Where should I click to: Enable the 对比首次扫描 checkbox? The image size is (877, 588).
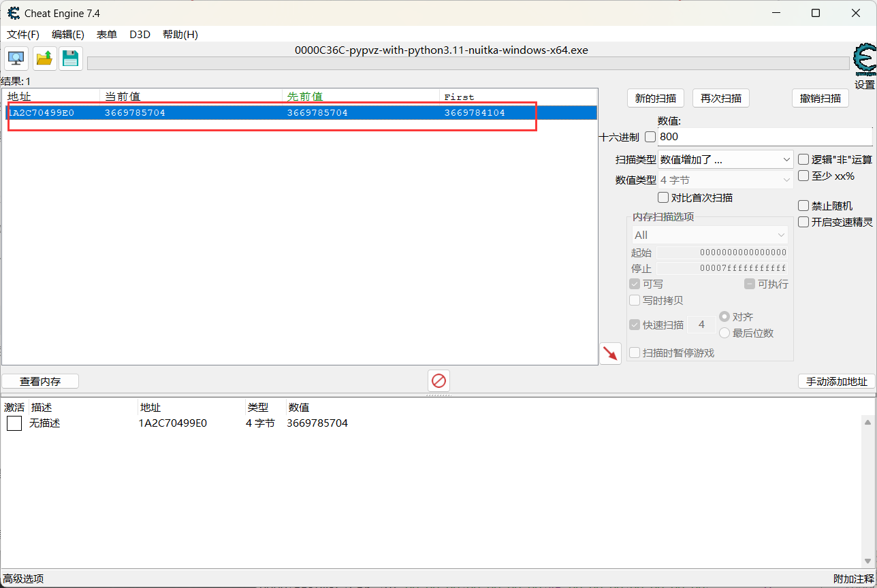(x=663, y=197)
